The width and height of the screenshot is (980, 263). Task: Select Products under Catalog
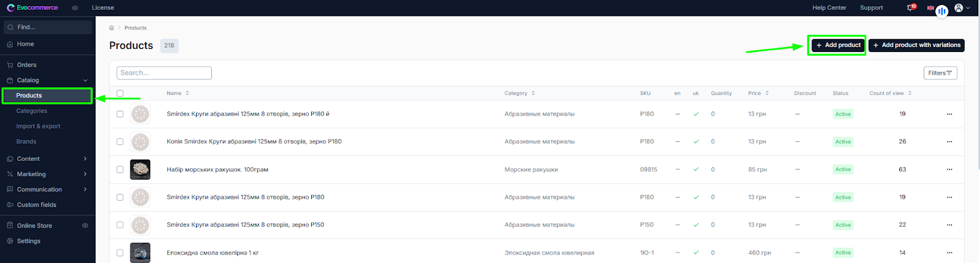(x=48, y=95)
